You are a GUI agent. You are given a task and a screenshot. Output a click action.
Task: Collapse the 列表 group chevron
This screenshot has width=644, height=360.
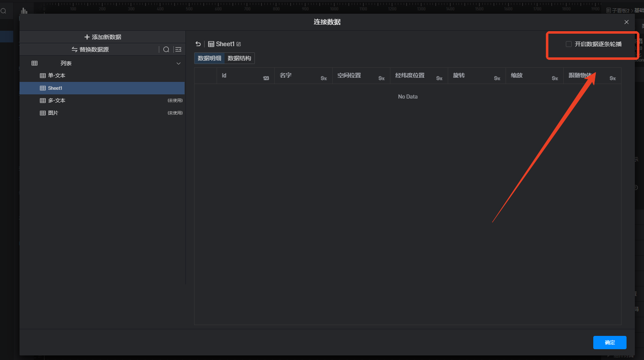coord(178,64)
